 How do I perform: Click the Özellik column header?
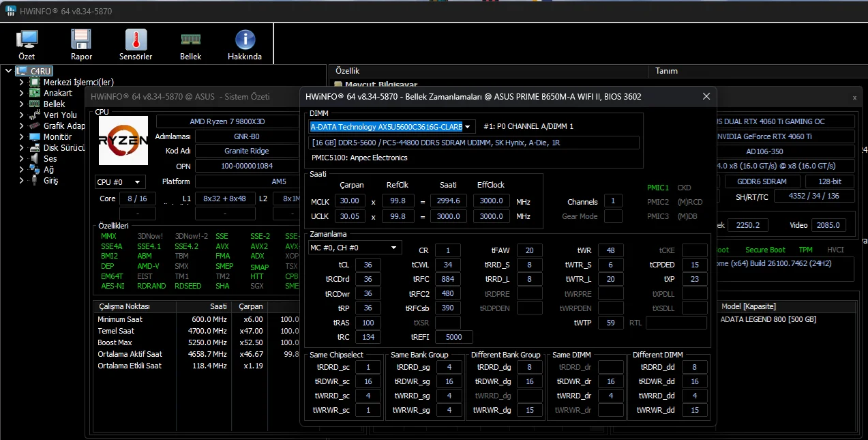point(348,71)
